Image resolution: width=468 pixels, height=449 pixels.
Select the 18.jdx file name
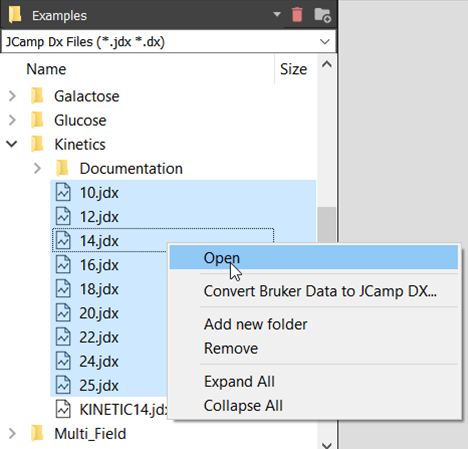[x=99, y=289]
